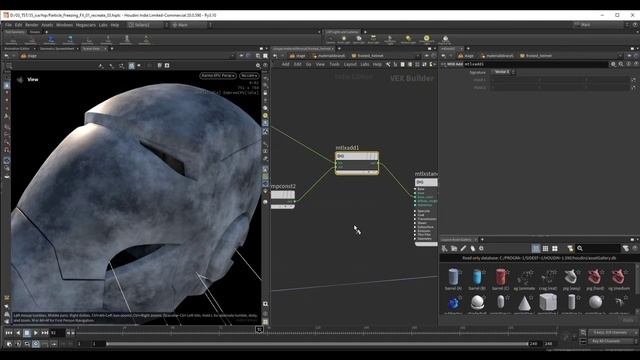
Task: Click the mtlxadd1 node name field
Action: [x=536, y=64]
